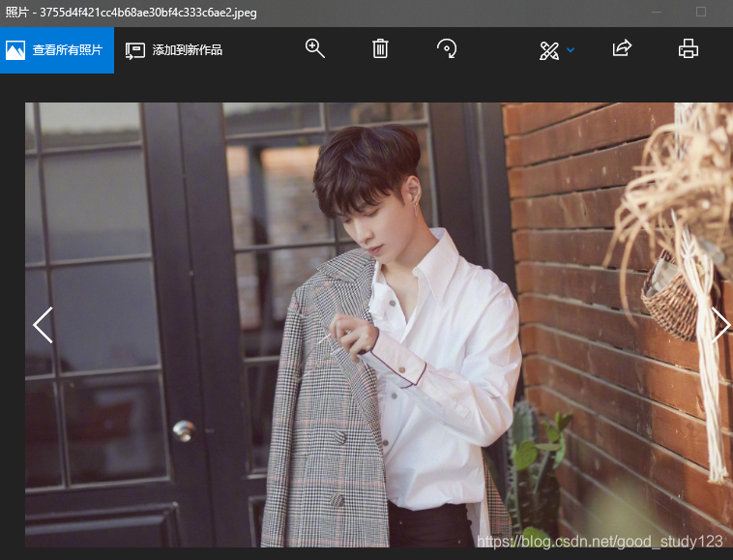Print the photo with printer icon
733x560 pixels.
click(689, 48)
